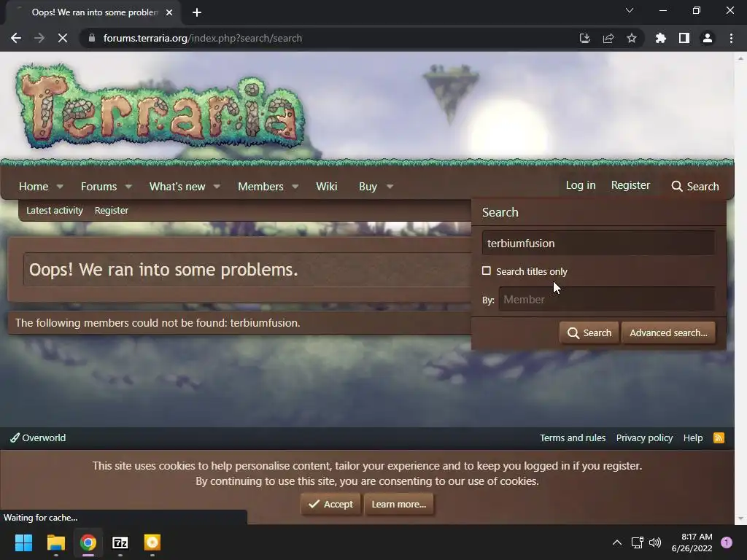The height and width of the screenshot is (560, 747).
Task: Open the Members nav item
Action: [x=260, y=186]
